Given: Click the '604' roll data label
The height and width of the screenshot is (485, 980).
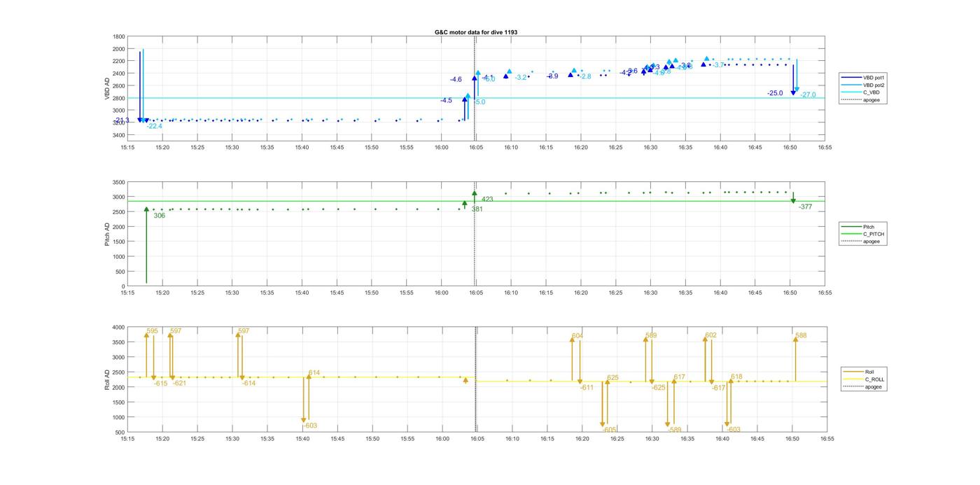Looking at the screenshot, I should [577, 336].
